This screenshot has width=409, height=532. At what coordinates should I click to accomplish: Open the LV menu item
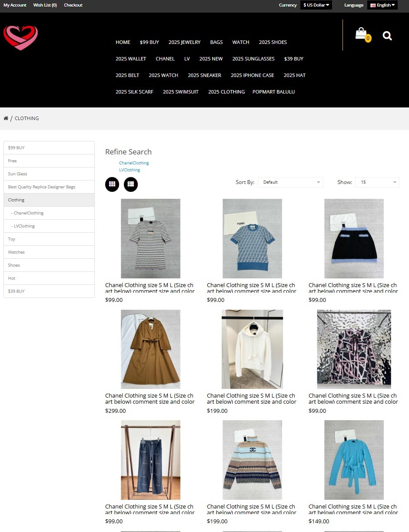coord(187,59)
